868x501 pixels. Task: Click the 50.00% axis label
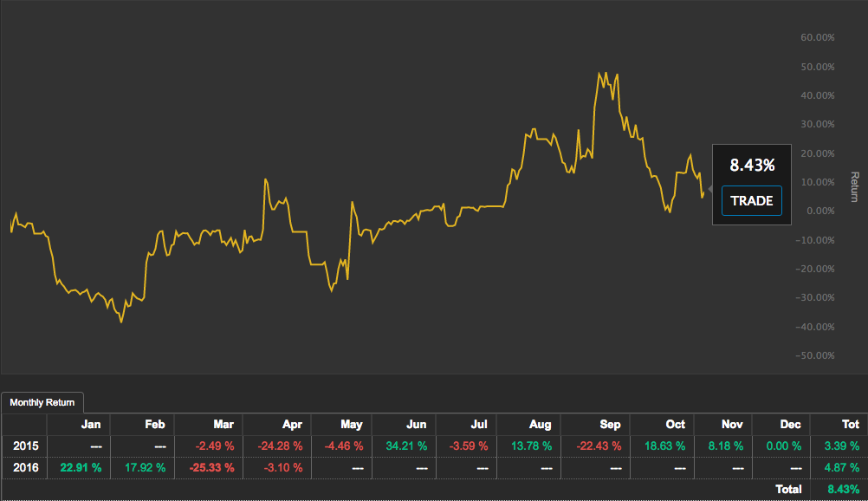(818, 67)
